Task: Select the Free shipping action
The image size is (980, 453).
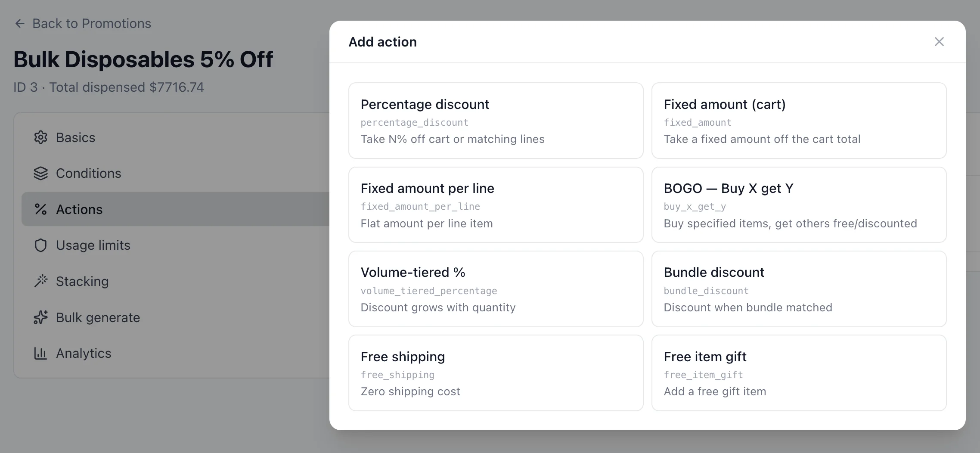Action: (x=496, y=373)
